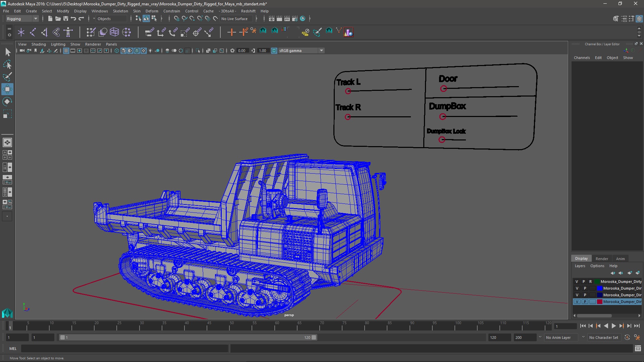This screenshot has width=644, height=362.
Task: Toggle the R display type on green layer
Action: click(x=591, y=282)
